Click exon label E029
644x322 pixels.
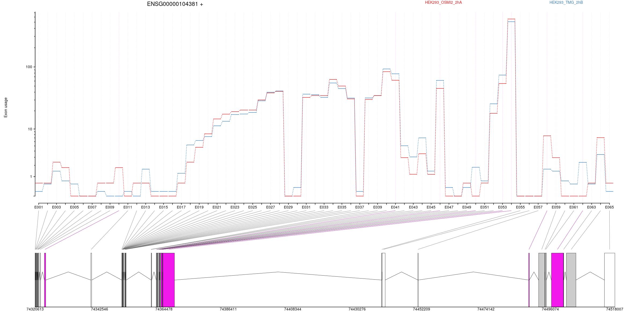point(288,207)
